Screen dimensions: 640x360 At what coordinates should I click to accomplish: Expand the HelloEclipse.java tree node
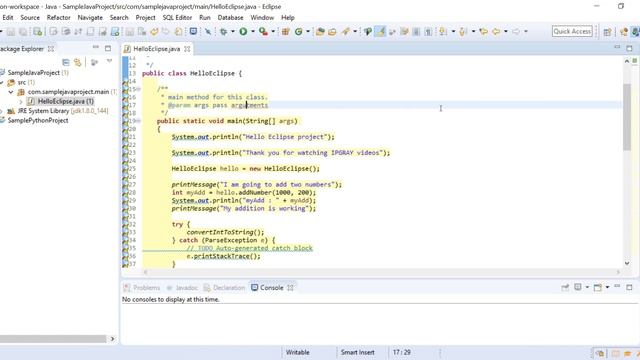tap(21, 101)
